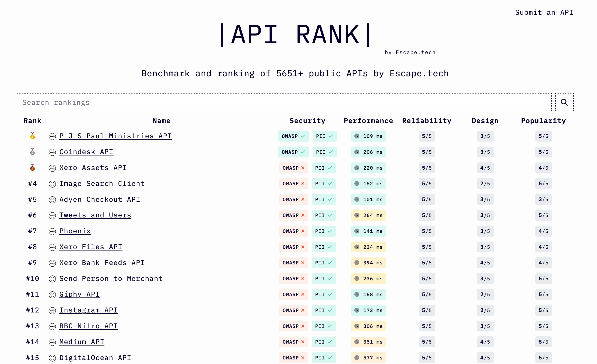597x364 pixels.
Task: Click the clock icon in Medium API's performance badge
Action: [357, 342]
